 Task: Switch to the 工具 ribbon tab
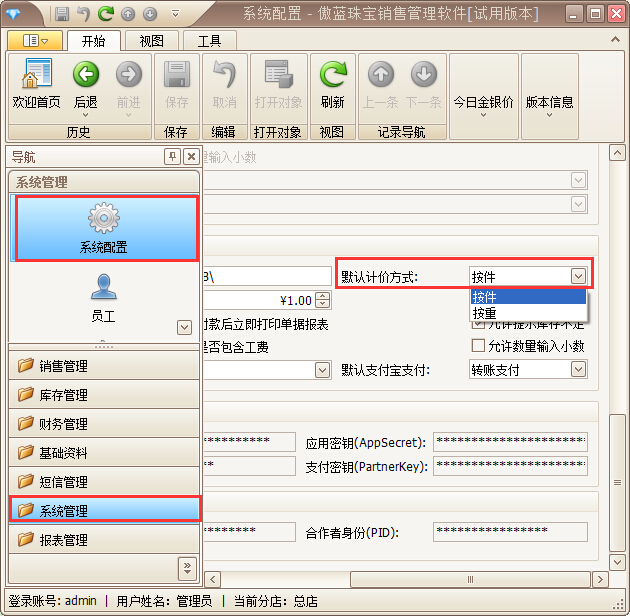tap(210, 41)
